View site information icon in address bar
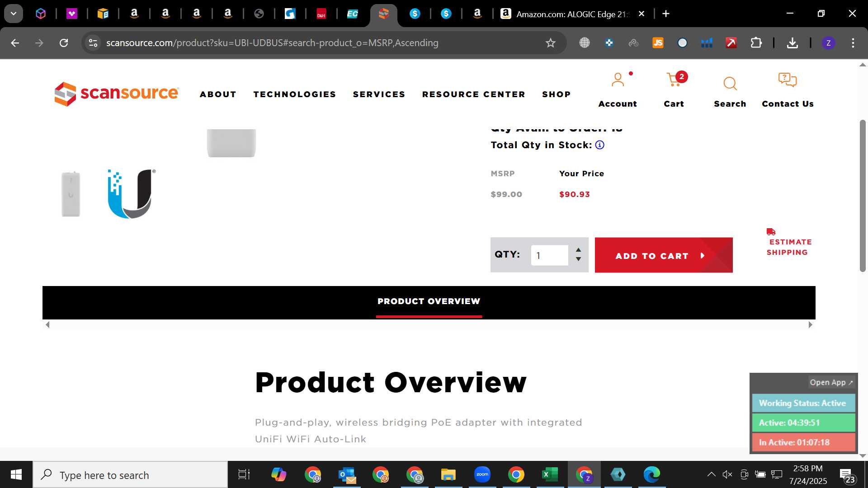The width and height of the screenshot is (868, 488). click(x=93, y=43)
